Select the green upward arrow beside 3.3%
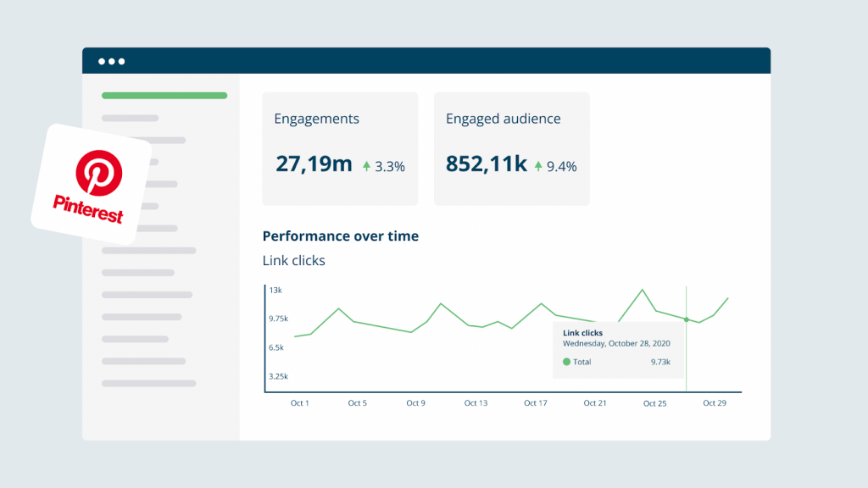This screenshot has width=868, height=488. [368, 165]
